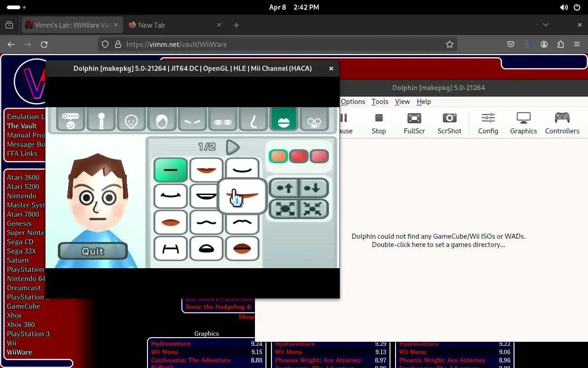This screenshot has height=368, width=588.
Task: Open a new browser tab with plus
Action: (x=236, y=25)
